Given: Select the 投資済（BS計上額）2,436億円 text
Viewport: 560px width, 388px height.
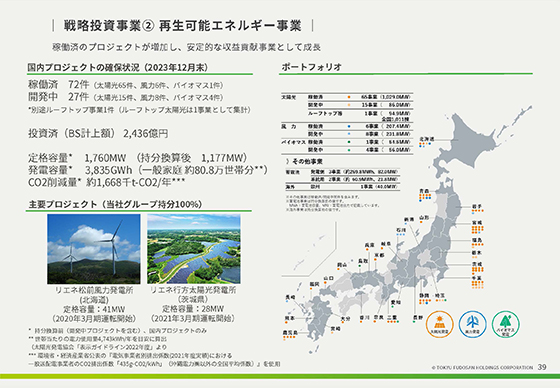Looking at the screenshot, I should coord(98,133).
